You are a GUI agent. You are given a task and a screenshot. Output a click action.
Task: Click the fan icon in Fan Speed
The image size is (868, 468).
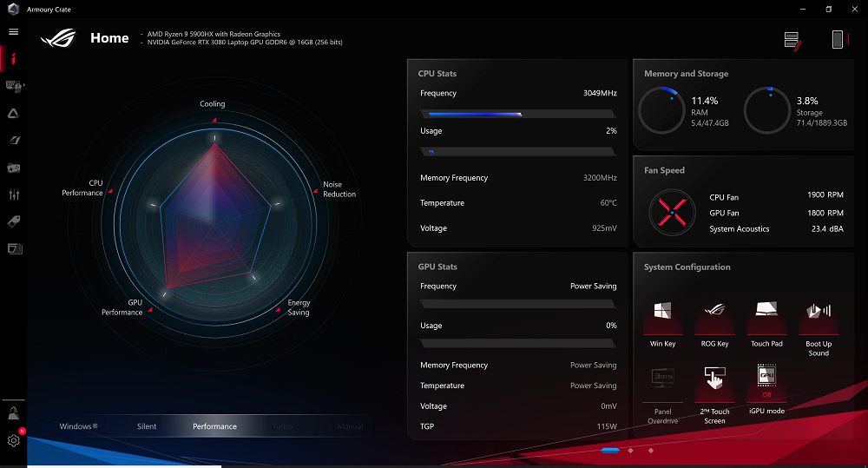672,213
